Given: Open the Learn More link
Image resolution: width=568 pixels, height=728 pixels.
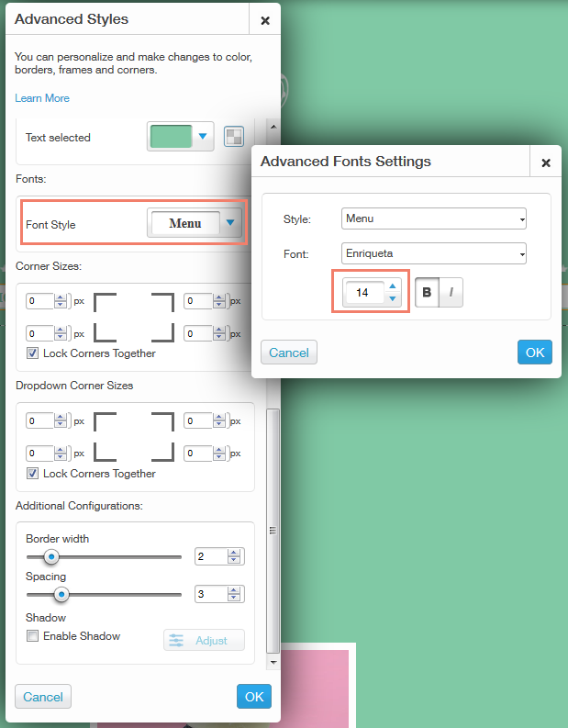Looking at the screenshot, I should click(42, 98).
